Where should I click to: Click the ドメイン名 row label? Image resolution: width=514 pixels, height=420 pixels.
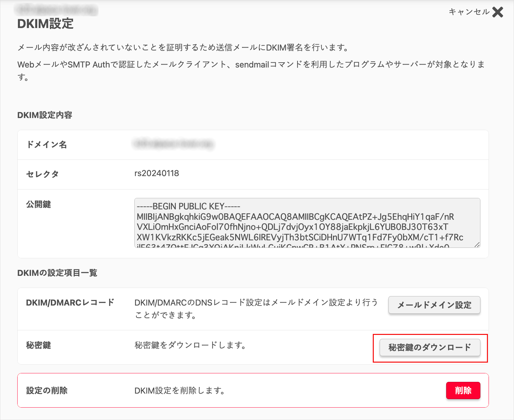point(47,144)
